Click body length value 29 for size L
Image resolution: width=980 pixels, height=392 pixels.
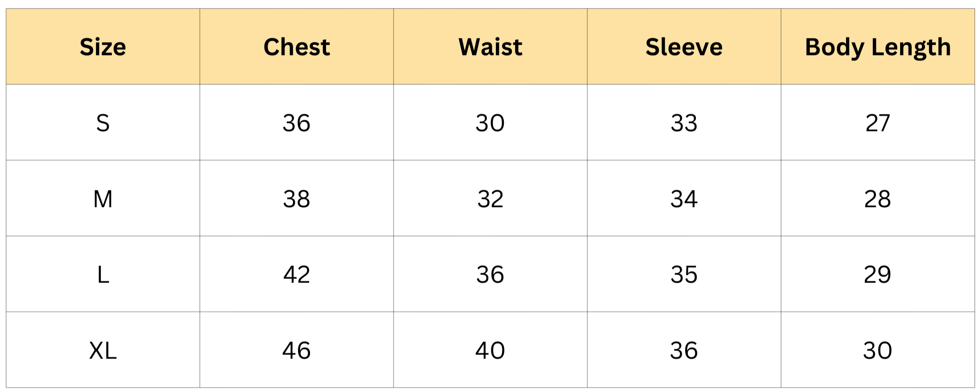click(x=878, y=274)
